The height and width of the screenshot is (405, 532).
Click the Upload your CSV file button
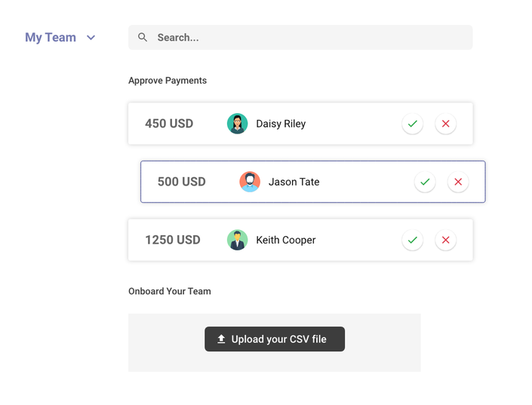pos(275,339)
